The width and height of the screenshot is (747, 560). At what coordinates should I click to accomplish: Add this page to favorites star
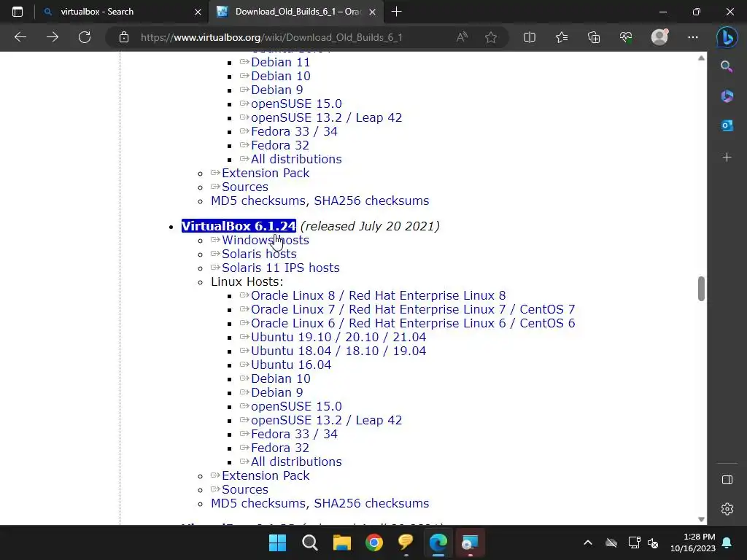(x=491, y=37)
